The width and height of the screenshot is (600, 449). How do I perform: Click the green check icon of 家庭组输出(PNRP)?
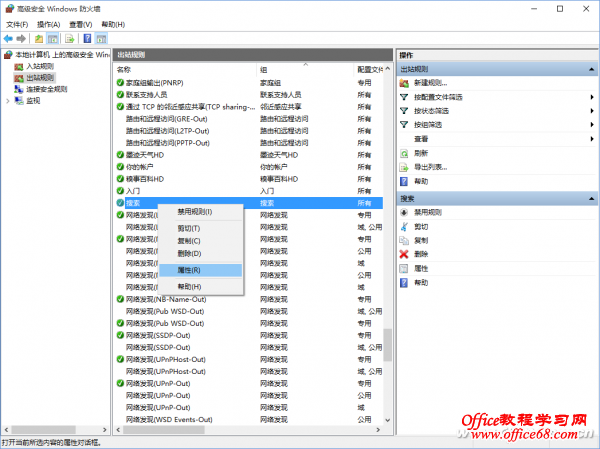[x=120, y=83]
